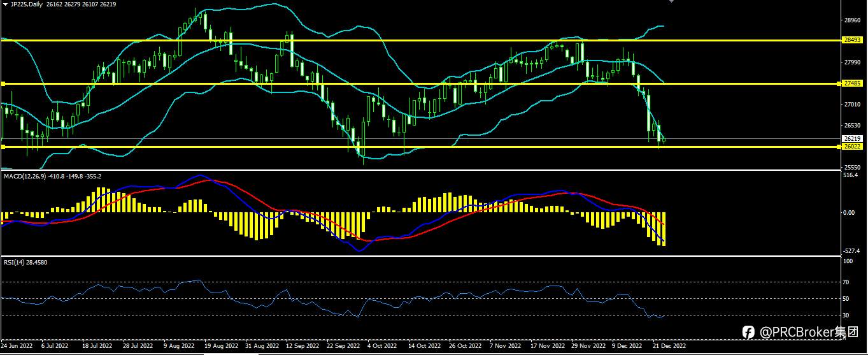Click the 9 Aug 2022 date label
868x355 pixels.
179,346
